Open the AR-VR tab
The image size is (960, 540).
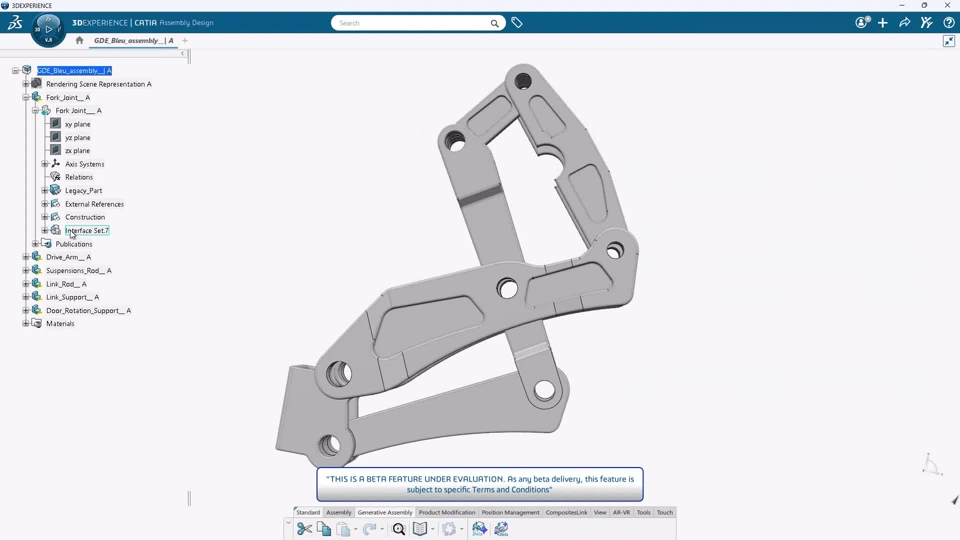[621, 512]
